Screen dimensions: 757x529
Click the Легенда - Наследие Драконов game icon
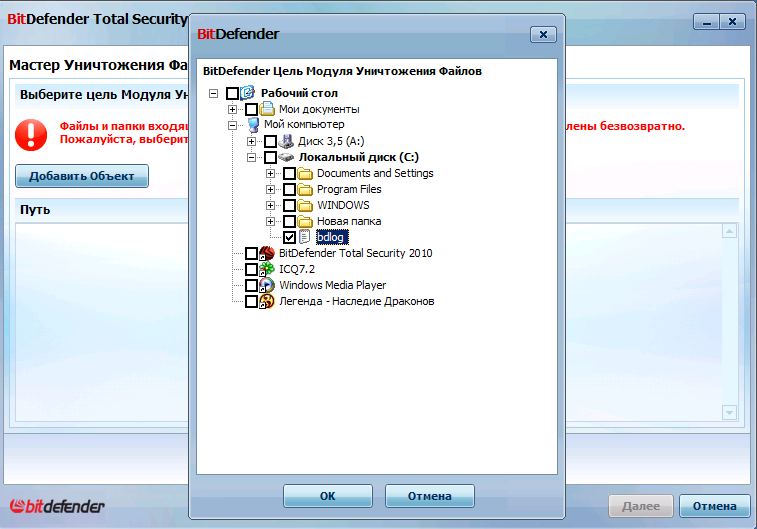point(266,301)
